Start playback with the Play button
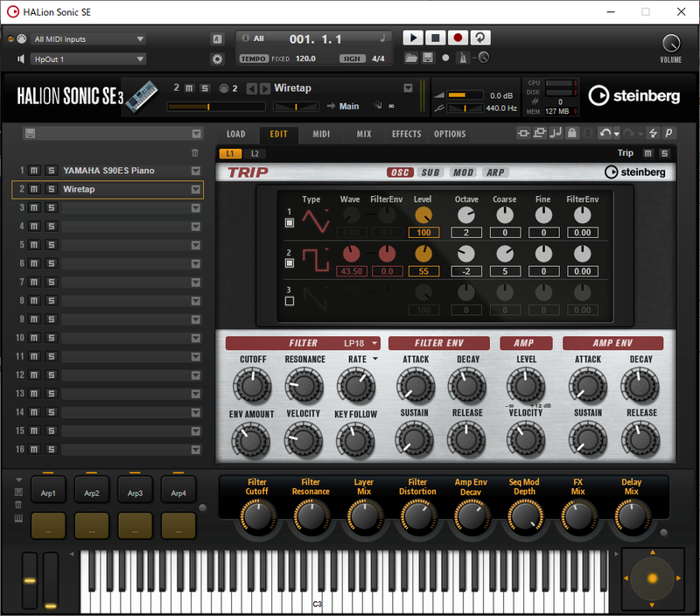The height and width of the screenshot is (616, 700). 413,38
